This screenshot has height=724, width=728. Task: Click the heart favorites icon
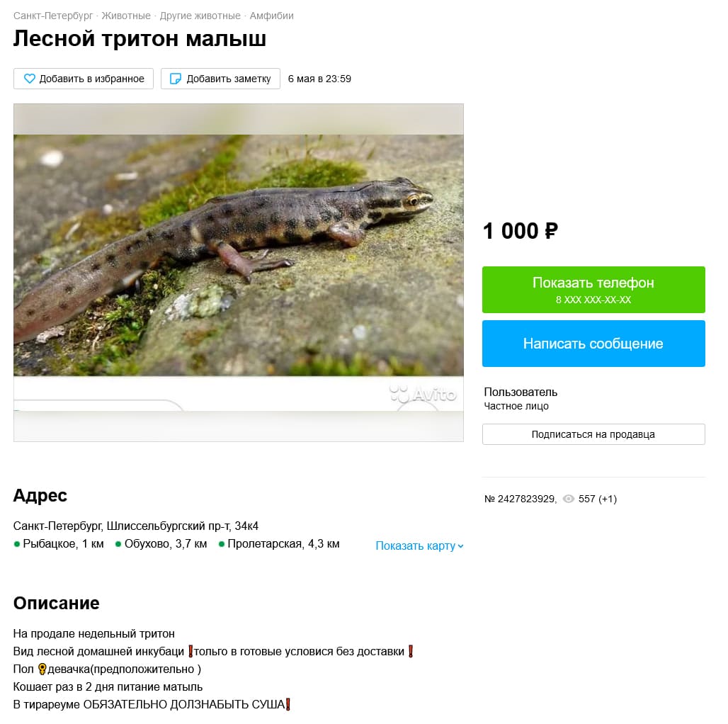coord(30,79)
